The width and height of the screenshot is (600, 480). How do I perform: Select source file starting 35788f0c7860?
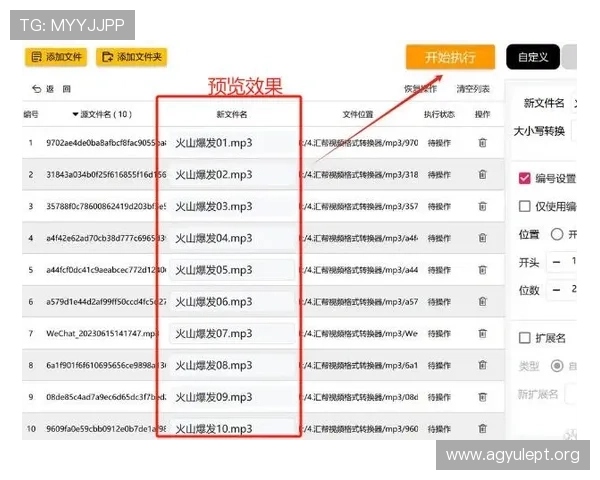(x=106, y=206)
